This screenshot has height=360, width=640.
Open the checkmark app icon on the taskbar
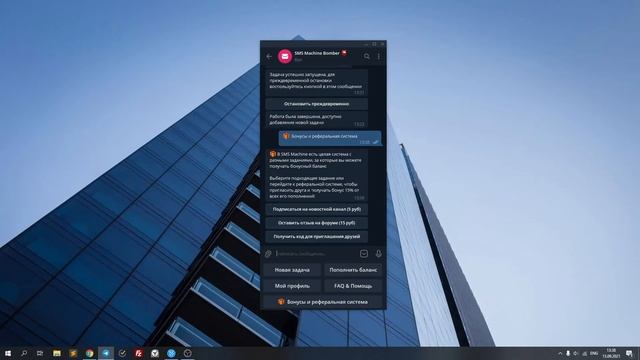pos(122,353)
